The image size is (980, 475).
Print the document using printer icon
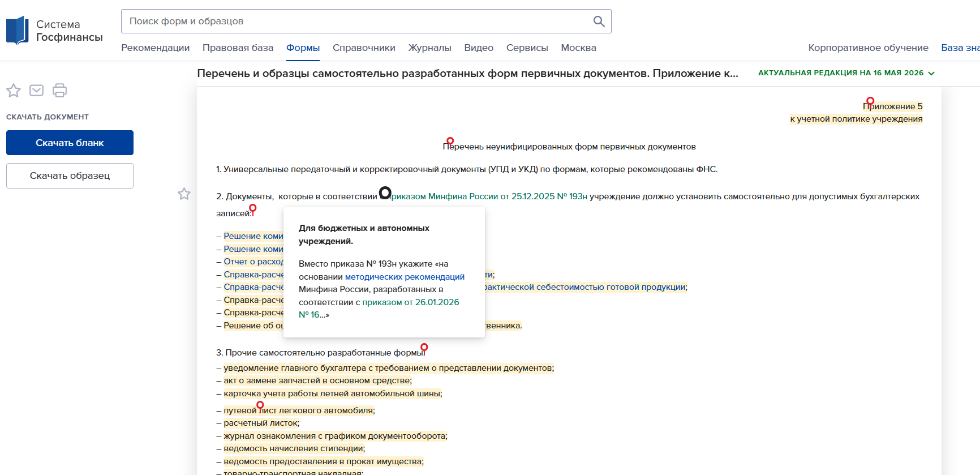pyautogui.click(x=59, y=91)
